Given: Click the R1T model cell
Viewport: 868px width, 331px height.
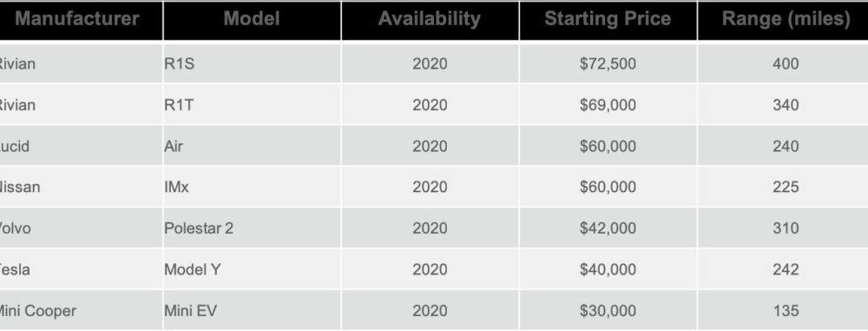Looking at the screenshot, I should (252, 105).
